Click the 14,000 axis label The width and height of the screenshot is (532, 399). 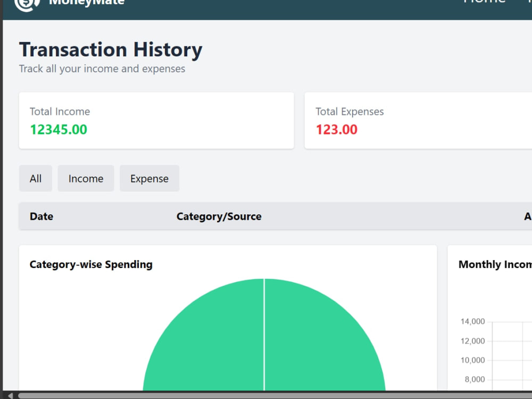coord(472,321)
